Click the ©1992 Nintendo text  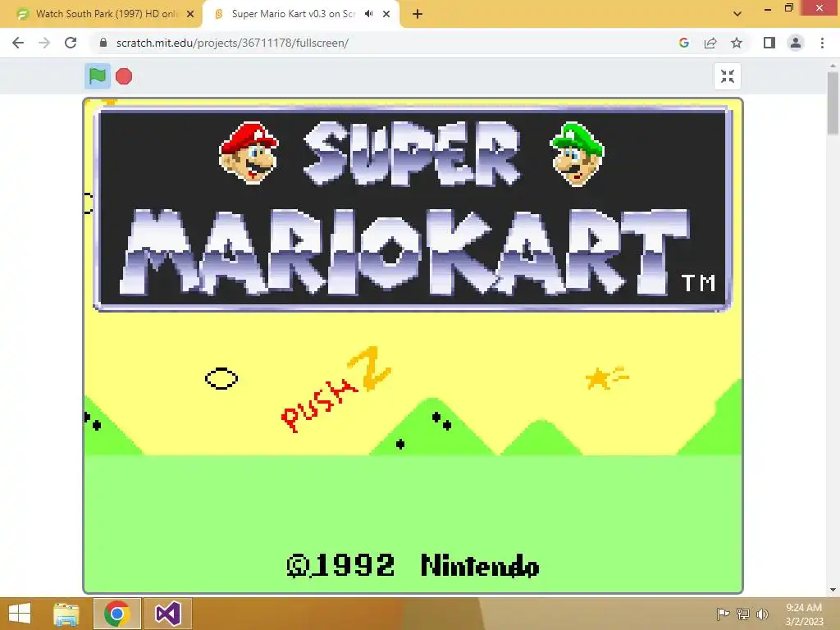[x=413, y=566]
